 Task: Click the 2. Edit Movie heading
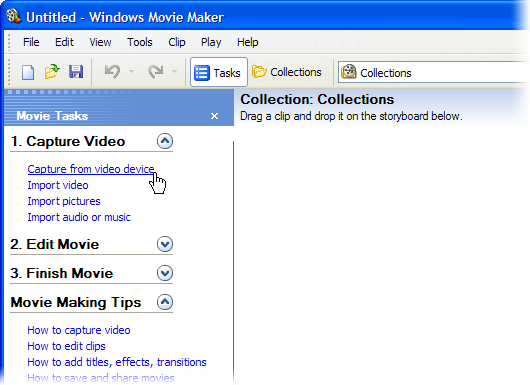pyautogui.click(x=55, y=244)
